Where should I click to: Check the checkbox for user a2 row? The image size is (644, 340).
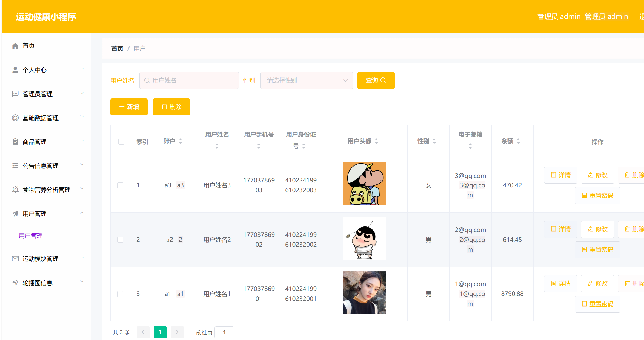[120, 239]
